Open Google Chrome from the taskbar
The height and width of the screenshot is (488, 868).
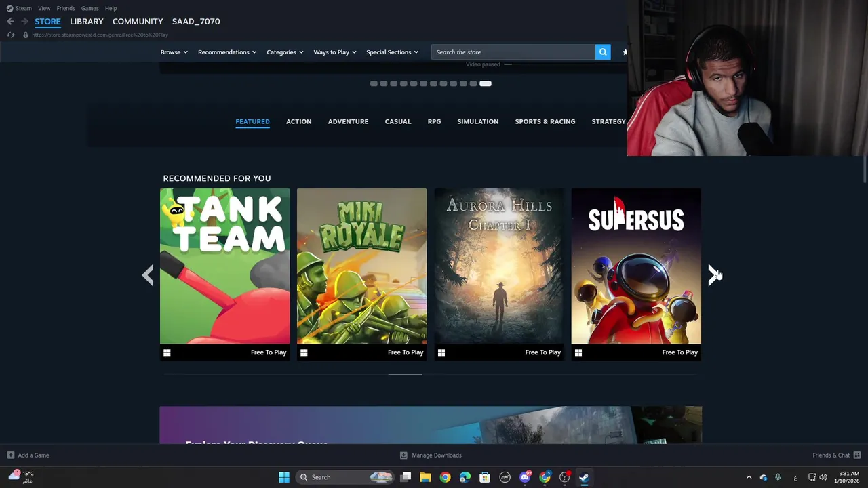[x=445, y=477]
